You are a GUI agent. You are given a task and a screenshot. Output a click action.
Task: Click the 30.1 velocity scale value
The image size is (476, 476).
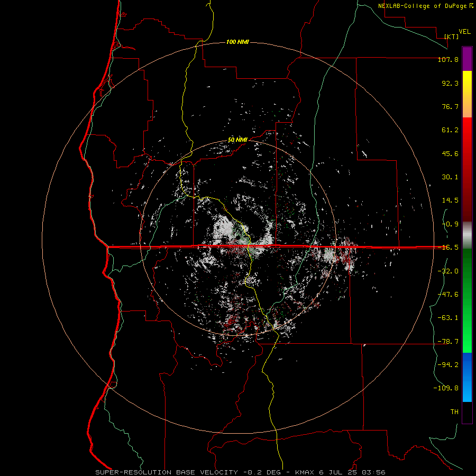(450, 177)
